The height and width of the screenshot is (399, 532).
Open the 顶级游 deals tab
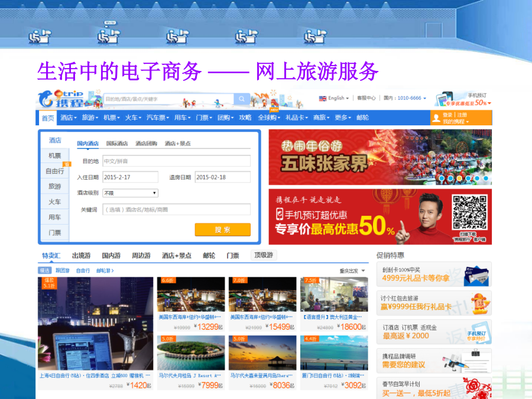264,255
